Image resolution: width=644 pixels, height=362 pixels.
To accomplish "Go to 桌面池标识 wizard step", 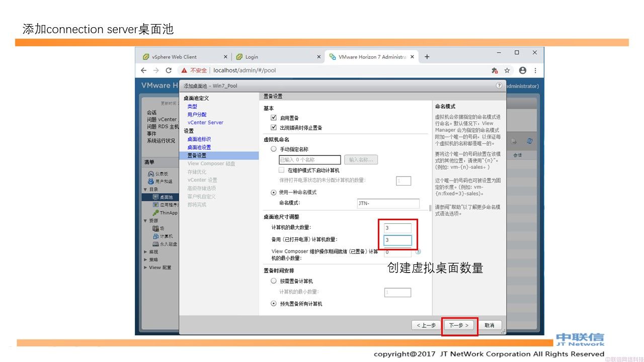I will (x=199, y=139).
